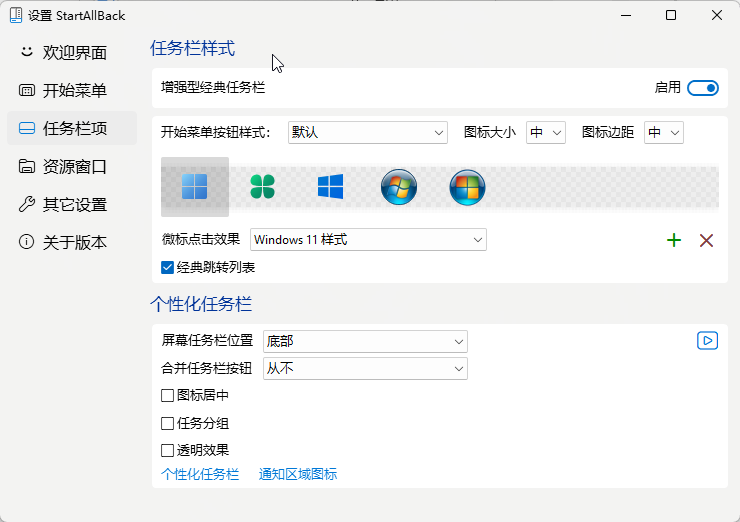
Task: Click the 通知区域图标 link
Action: 298,474
